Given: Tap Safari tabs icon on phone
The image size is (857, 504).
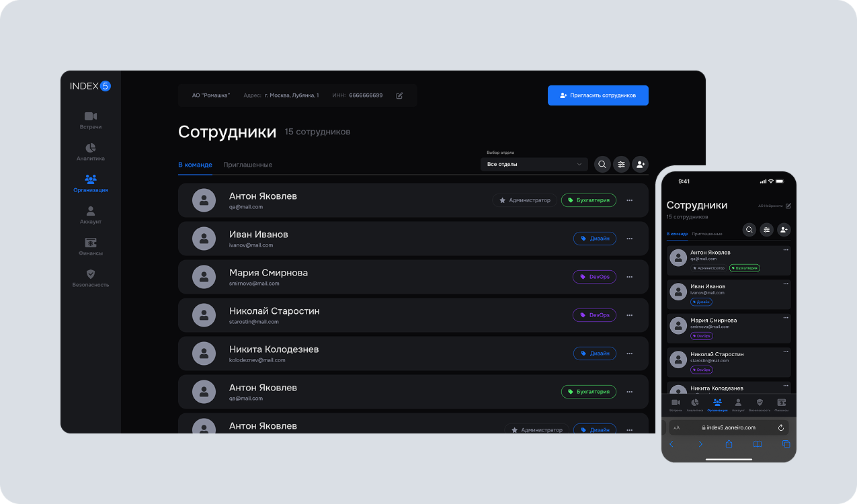Looking at the screenshot, I should point(786,444).
